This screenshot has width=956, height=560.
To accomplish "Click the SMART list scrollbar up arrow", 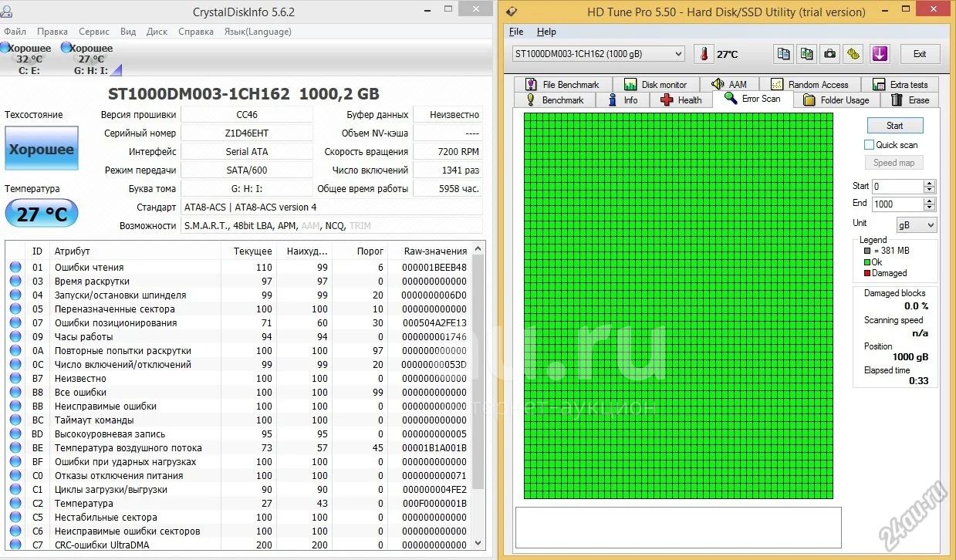I will click(x=478, y=249).
